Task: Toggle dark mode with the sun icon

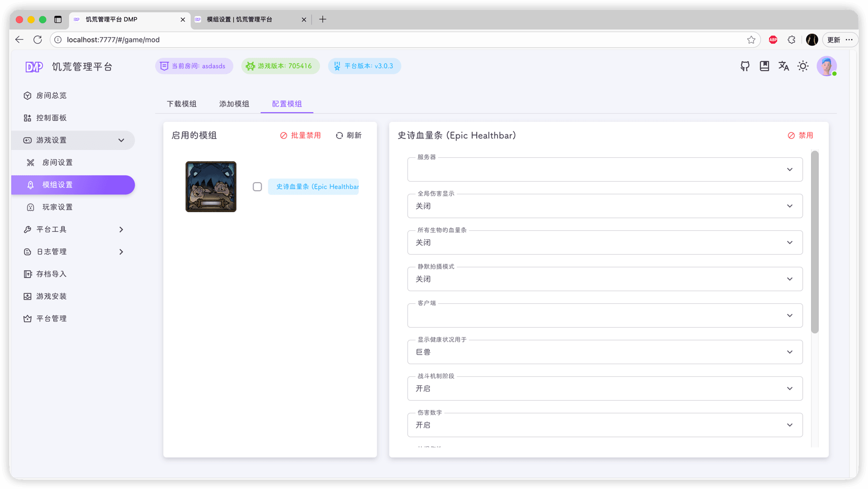Action: tap(803, 66)
